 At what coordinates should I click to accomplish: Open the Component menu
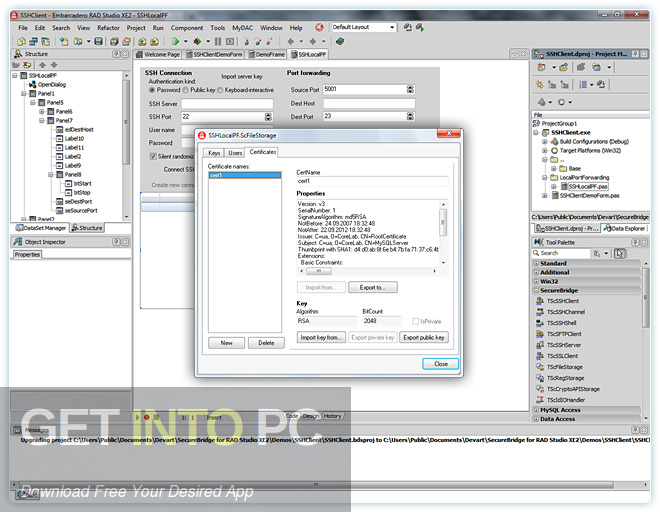(x=186, y=28)
